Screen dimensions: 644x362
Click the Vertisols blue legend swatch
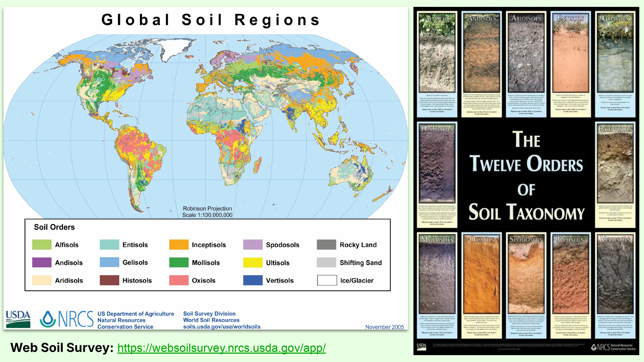pos(253,280)
